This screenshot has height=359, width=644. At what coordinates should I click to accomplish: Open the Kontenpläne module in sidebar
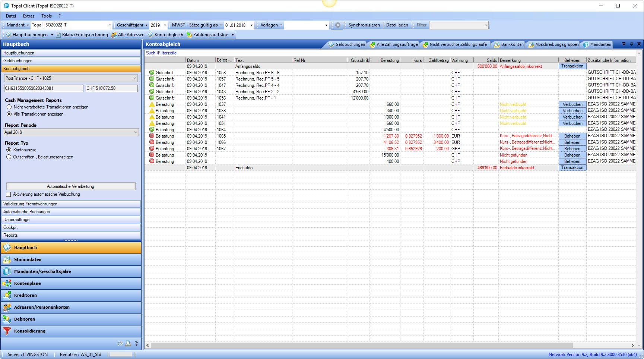(x=27, y=283)
